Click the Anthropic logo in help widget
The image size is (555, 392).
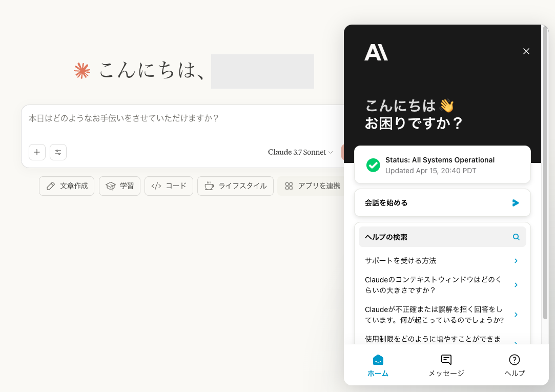[376, 52]
